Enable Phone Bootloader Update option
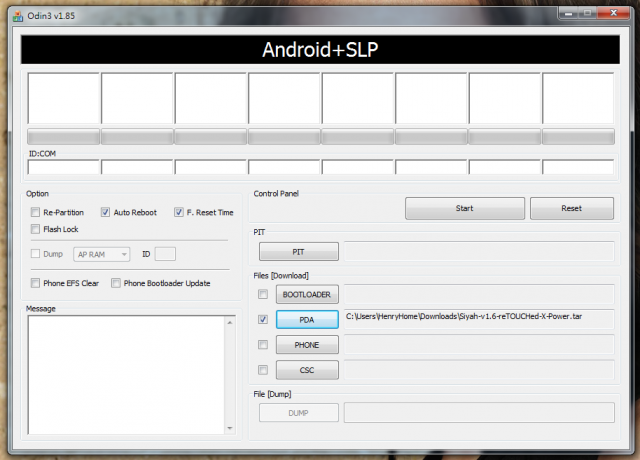The height and width of the screenshot is (460, 640). click(x=116, y=283)
